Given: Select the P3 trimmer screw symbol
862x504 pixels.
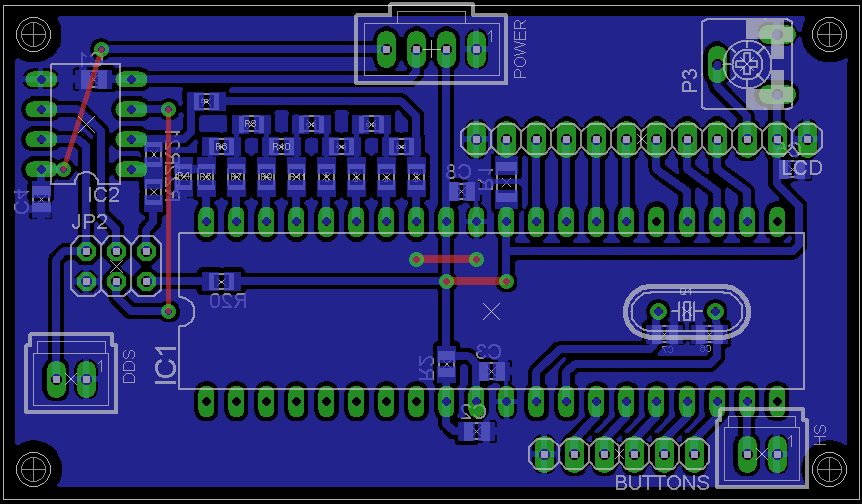Looking at the screenshot, I should tap(745, 65).
